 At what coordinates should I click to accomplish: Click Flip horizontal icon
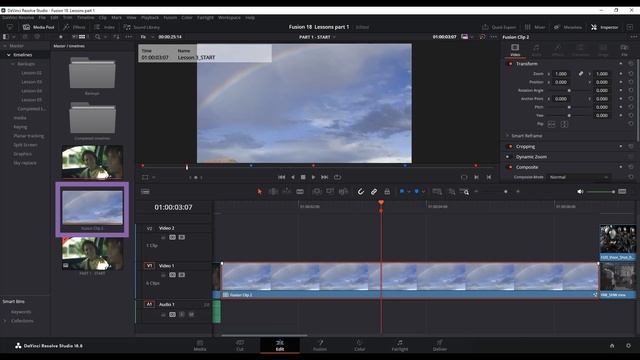pyautogui.click(x=551, y=124)
